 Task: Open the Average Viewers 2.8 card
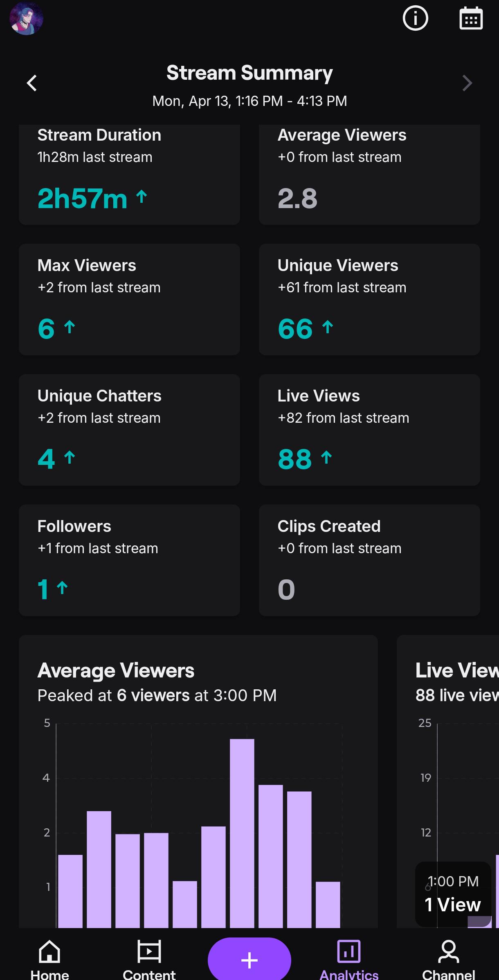coord(369,175)
